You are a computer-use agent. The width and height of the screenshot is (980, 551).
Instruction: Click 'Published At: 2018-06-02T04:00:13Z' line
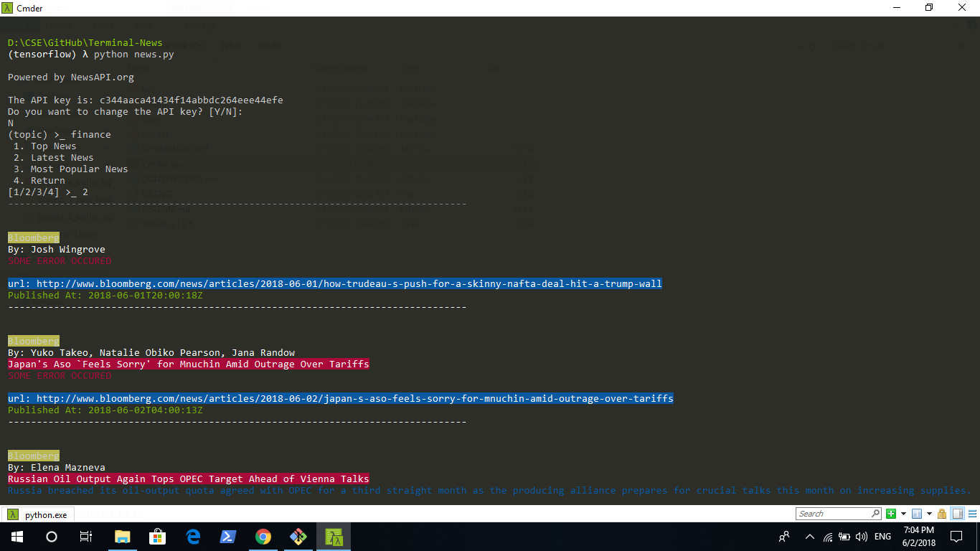pyautogui.click(x=105, y=410)
